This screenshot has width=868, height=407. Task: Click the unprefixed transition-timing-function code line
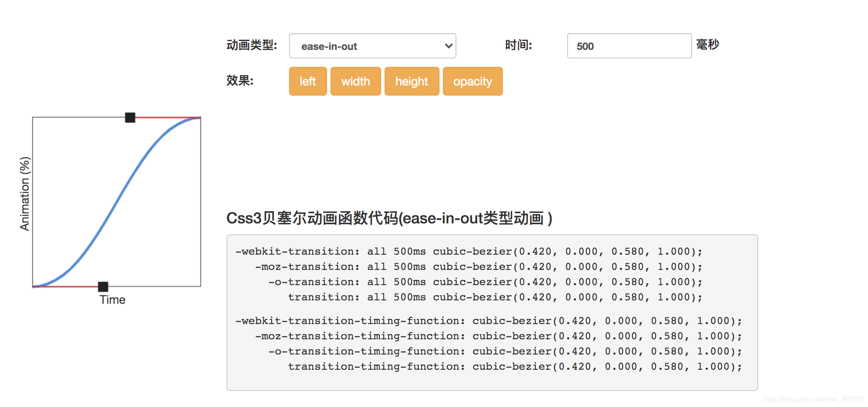click(515, 366)
